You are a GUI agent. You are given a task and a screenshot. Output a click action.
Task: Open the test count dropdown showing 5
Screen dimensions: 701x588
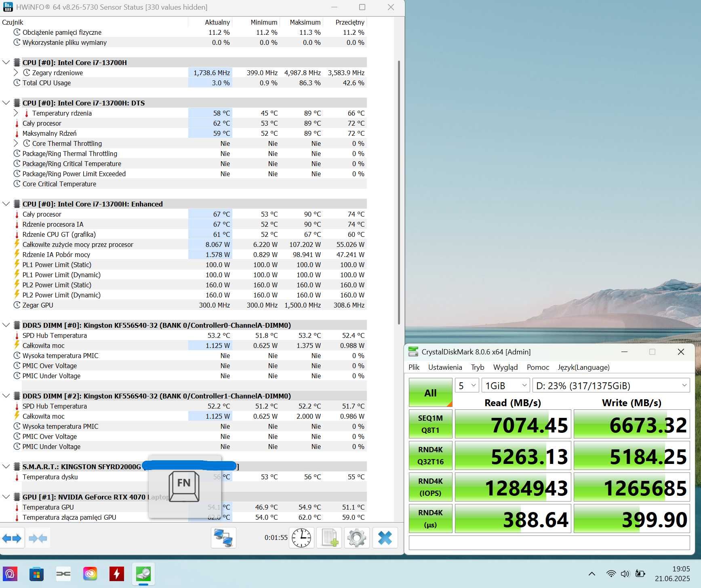pyautogui.click(x=467, y=386)
